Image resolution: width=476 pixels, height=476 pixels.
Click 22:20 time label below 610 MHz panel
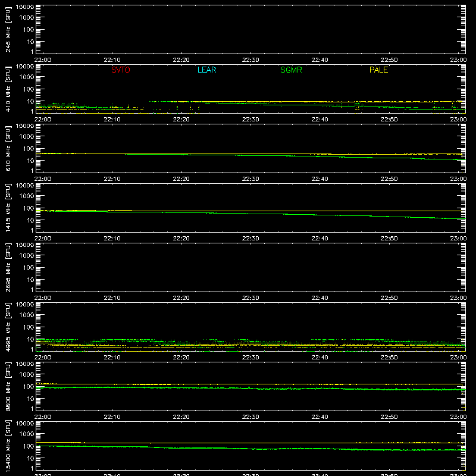pos(181,179)
